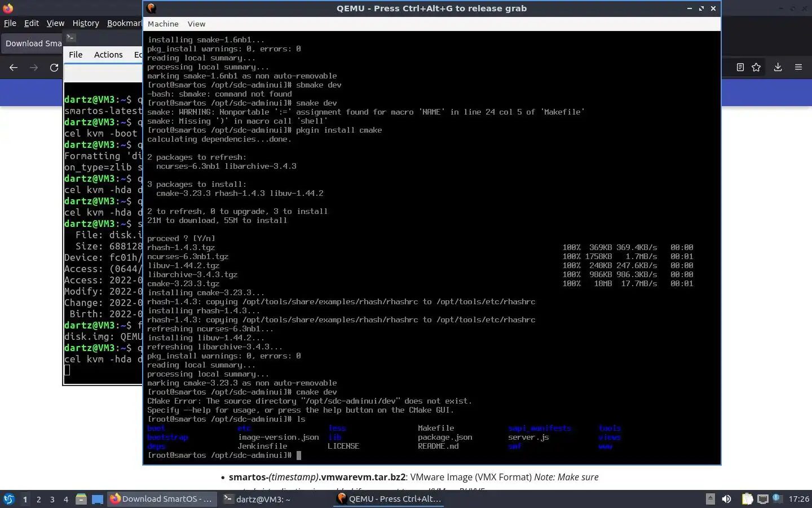Click the QEMU shell prompt cursor line
This screenshot has width=812, height=508.
(x=224, y=455)
